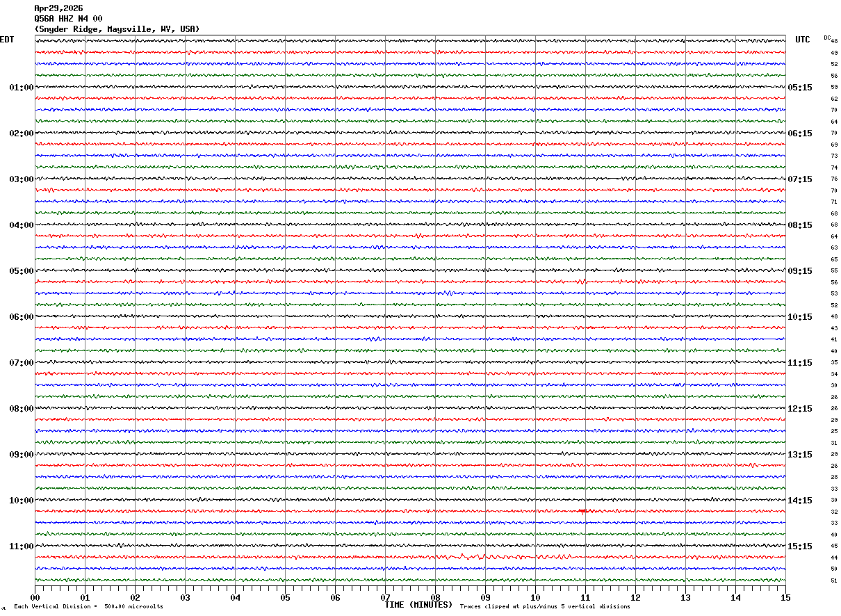Click the TIME (MINUTES) axis title
The height and width of the screenshot is (616, 841).
point(418,605)
